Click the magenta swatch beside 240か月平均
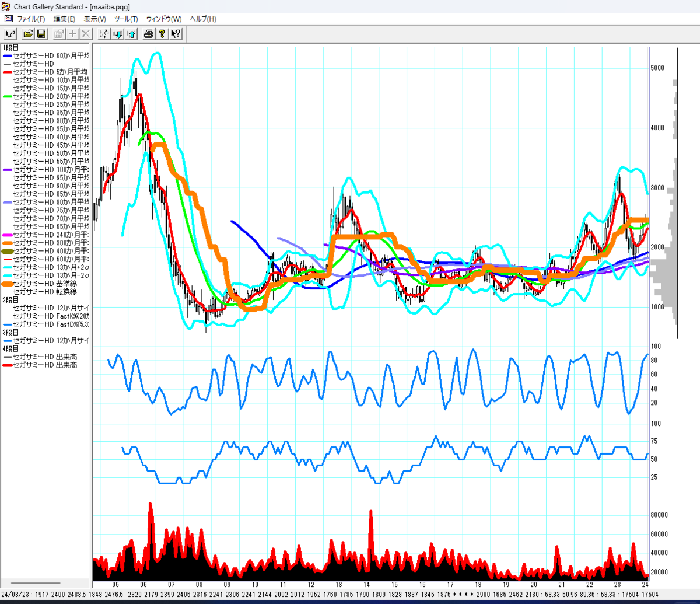The image size is (700, 604). click(x=7, y=234)
